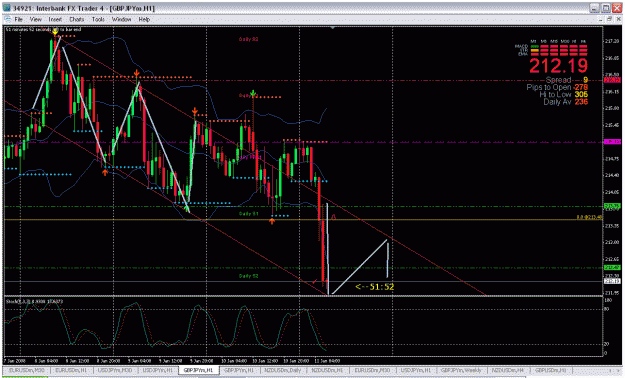
Task: Close the inner chart window in menu bar
Action: pyautogui.click(x=618, y=19)
